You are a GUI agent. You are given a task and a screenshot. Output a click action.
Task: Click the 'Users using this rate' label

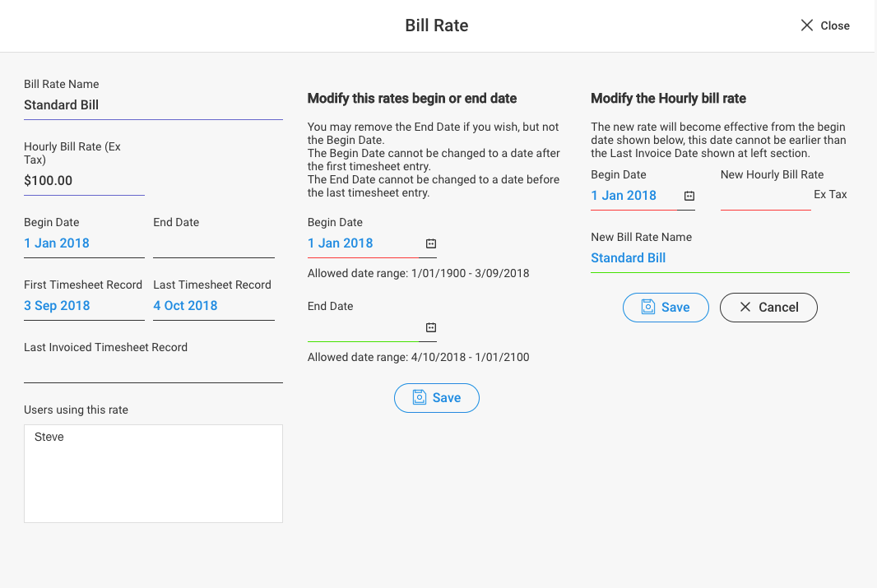76,410
